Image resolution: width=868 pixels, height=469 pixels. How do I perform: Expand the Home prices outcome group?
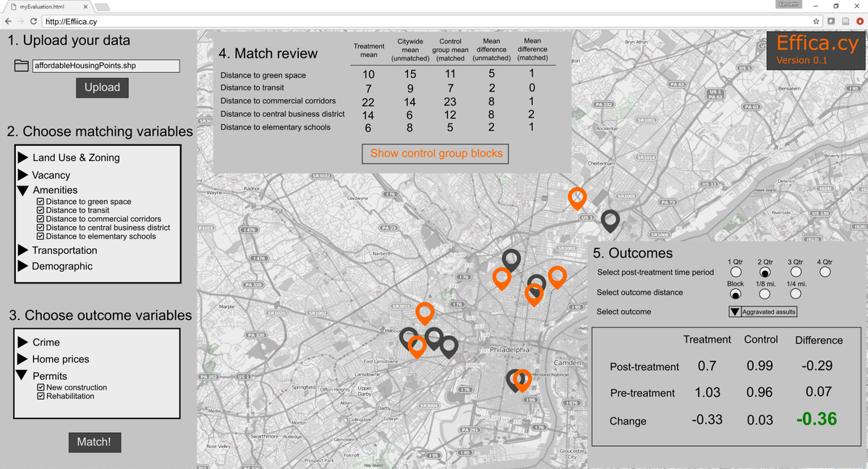tap(23, 359)
